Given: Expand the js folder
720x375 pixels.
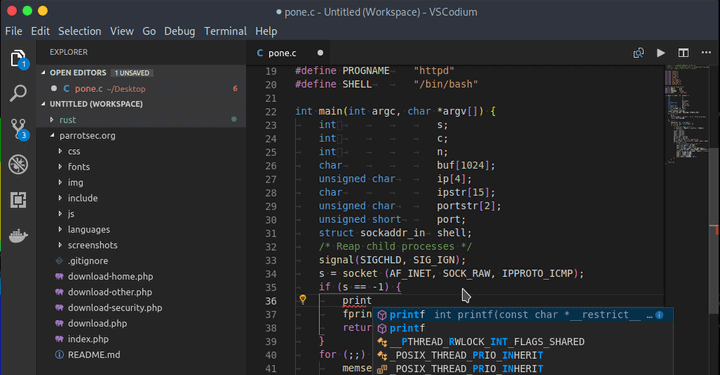Looking at the screenshot, I should click(x=60, y=213).
